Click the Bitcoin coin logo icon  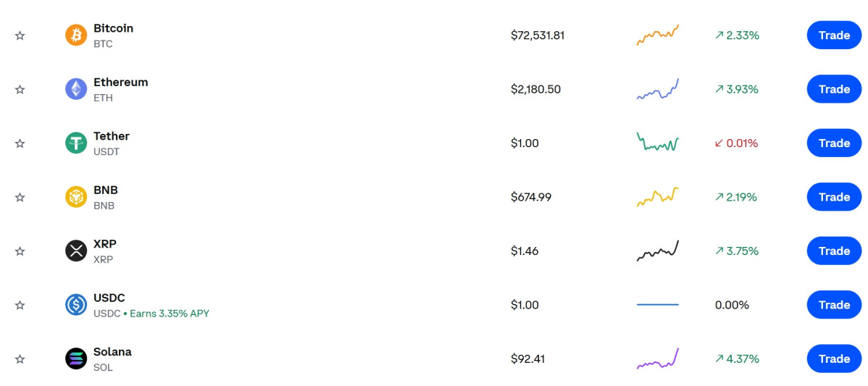pos(76,35)
